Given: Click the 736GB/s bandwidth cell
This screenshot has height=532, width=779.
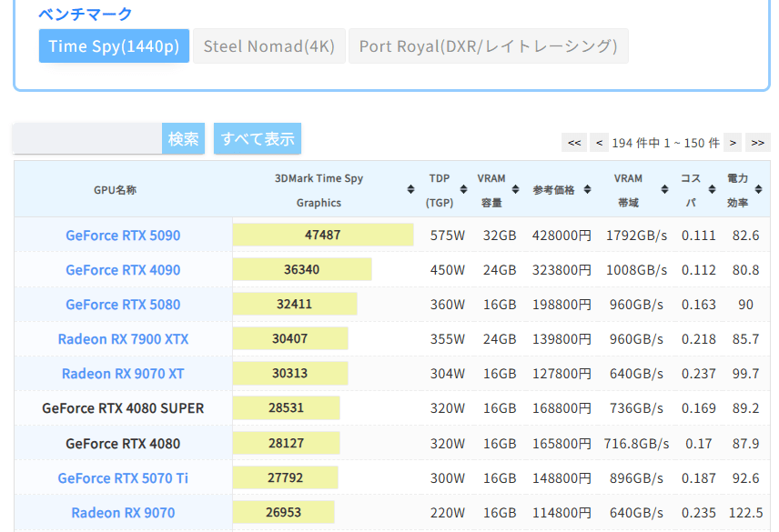Looking at the screenshot, I should coord(636,408).
